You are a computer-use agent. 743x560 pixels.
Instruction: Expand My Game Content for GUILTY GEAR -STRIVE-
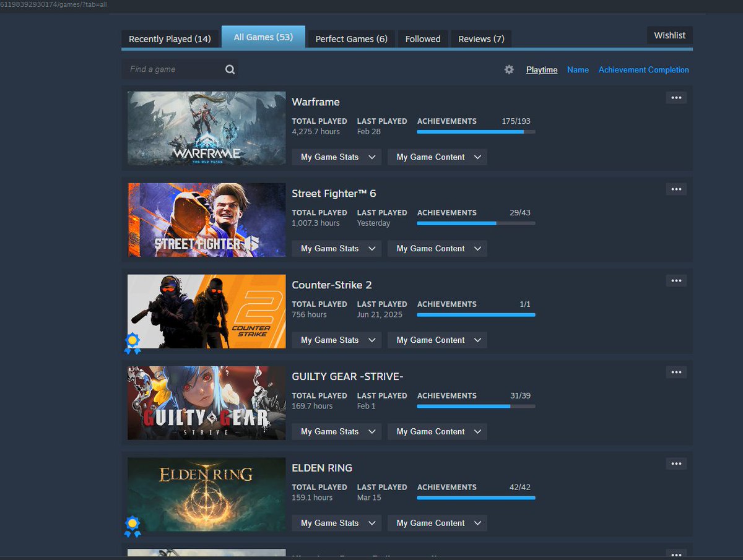pyautogui.click(x=438, y=432)
